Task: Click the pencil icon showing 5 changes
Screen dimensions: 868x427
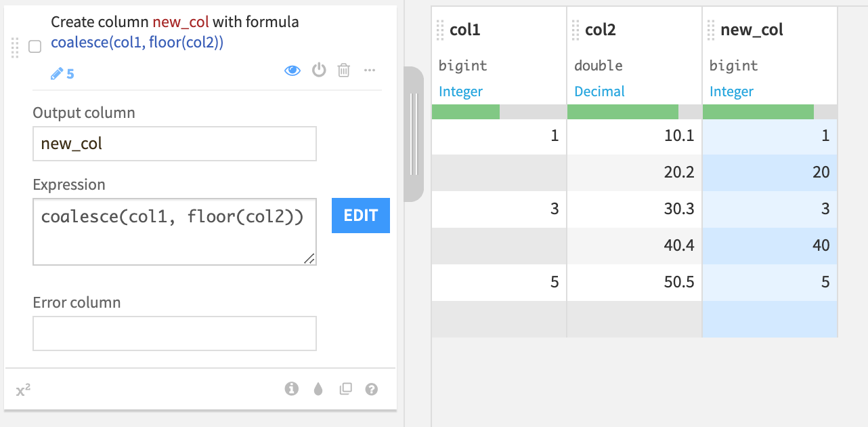Action: (62, 74)
